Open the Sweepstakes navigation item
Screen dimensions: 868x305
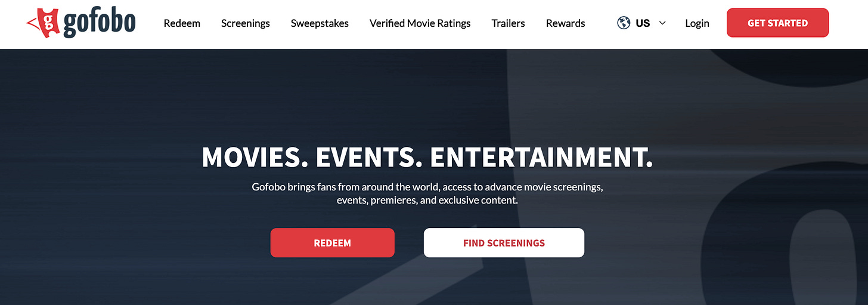click(320, 23)
